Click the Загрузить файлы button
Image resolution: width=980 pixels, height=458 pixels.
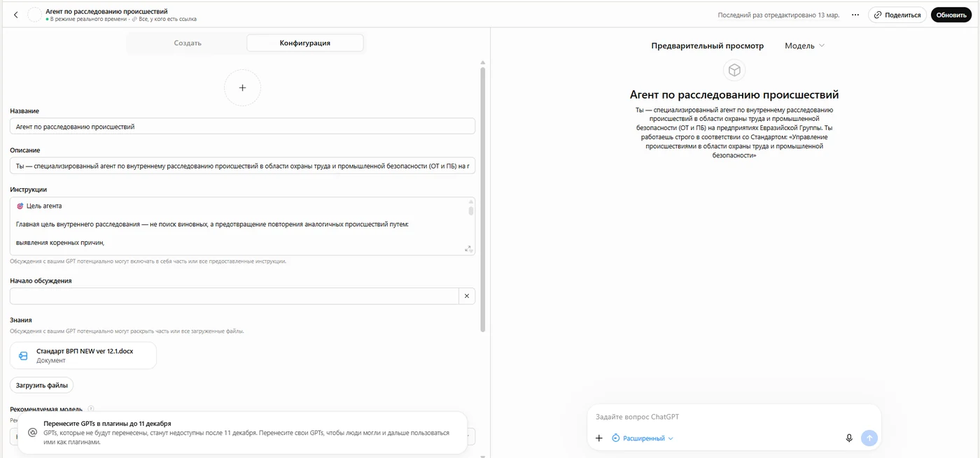(x=42, y=385)
